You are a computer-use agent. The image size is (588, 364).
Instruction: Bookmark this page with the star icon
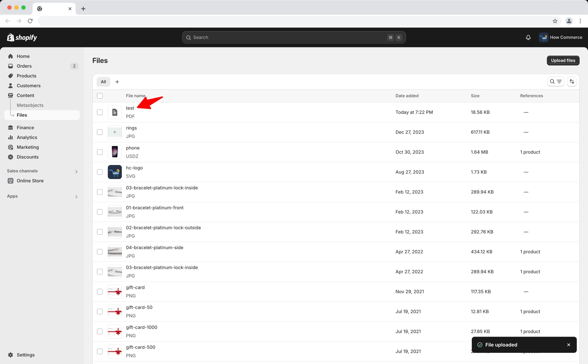pyautogui.click(x=555, y=21)
